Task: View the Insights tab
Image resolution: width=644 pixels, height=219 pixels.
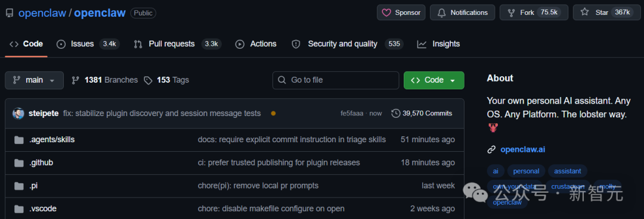Action: [x=439, y=44]
